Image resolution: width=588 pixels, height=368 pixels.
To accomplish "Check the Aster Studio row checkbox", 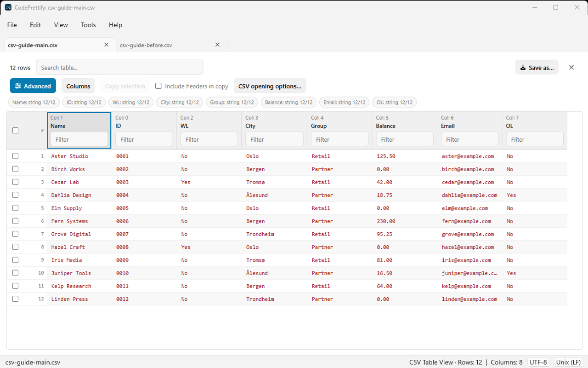I will tap(15, 156).
